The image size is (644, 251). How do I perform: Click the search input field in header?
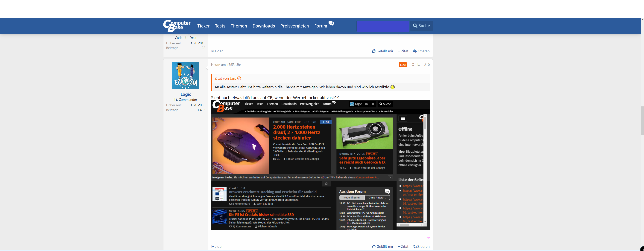point(382,26)
